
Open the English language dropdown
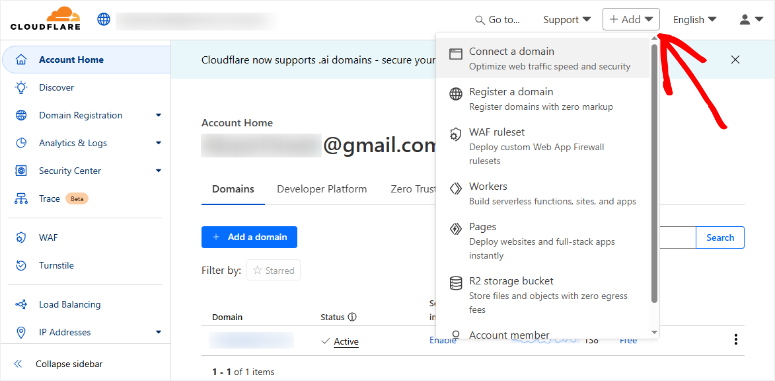coord(694,20)
